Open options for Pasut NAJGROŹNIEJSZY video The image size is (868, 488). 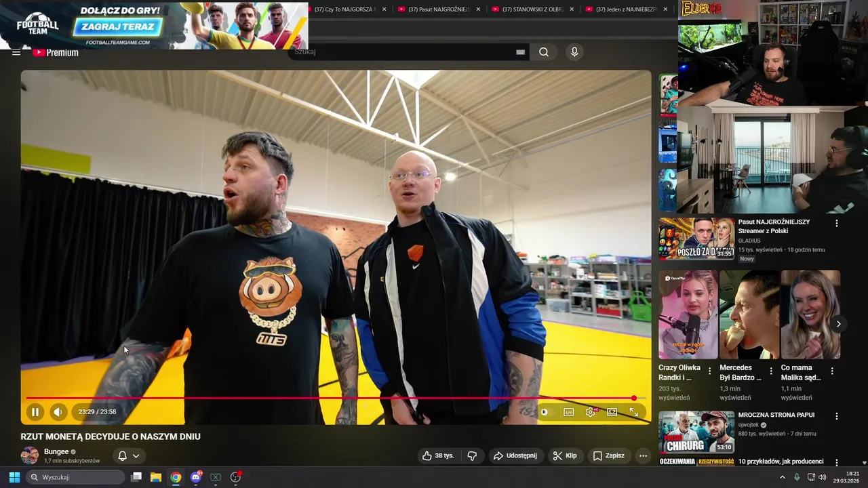tap(836, 223)
